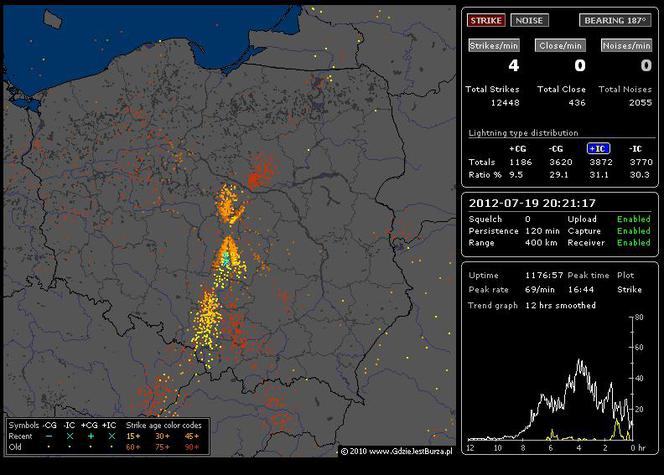The image size is (664, 475).
Task: Click the Uptime value 1176:57
Action: pyautogui.click(x=544, y=276)
